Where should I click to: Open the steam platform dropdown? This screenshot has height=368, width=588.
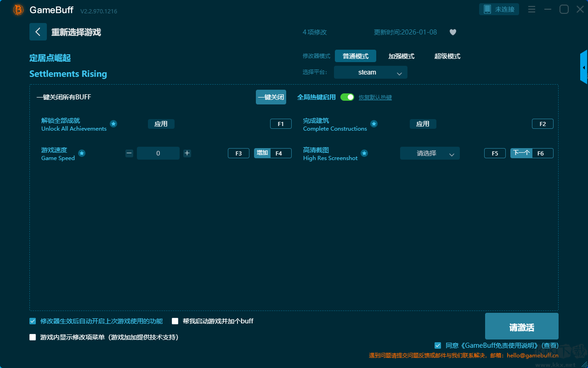[x=370, y=72]
